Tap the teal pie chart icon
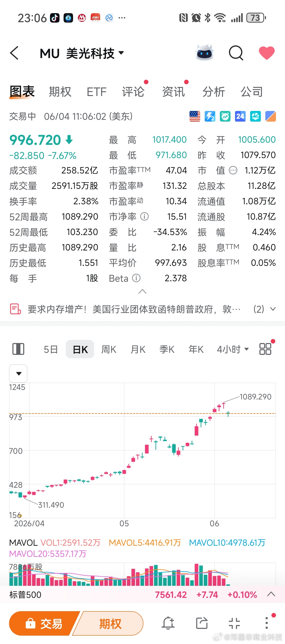285x644 pixels. (x=256, y=116)
